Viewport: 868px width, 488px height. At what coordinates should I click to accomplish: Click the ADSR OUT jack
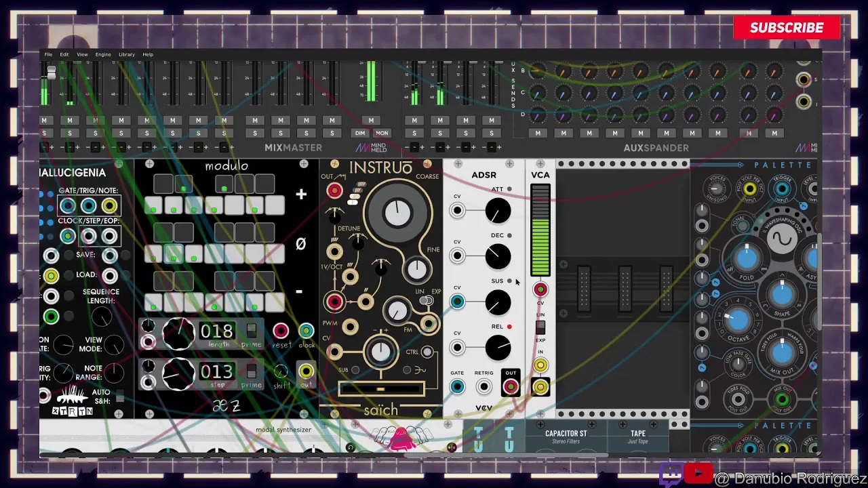[511, 387]
